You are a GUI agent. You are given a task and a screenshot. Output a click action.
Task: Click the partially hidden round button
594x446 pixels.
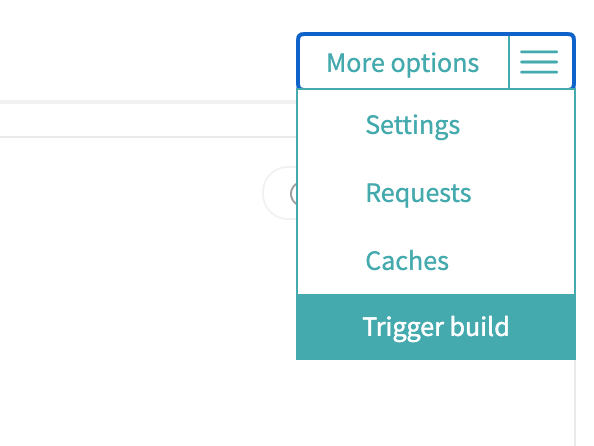click(280, 193)
